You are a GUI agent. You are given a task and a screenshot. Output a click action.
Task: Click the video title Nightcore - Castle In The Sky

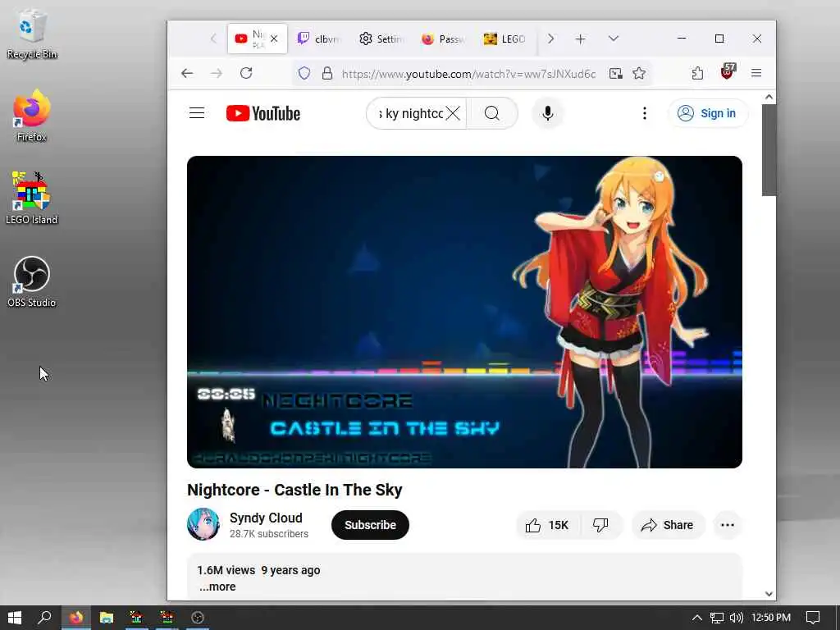(294, 490)
